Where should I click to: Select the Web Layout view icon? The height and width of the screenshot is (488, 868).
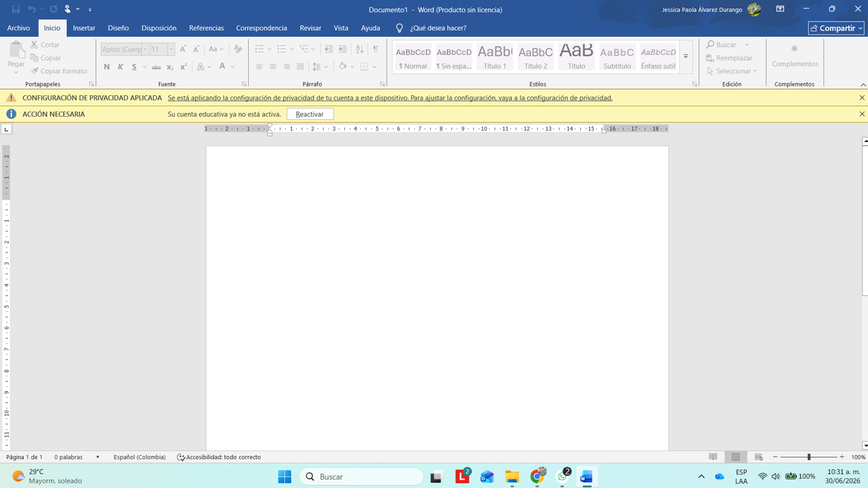click(x=759, y=457)
